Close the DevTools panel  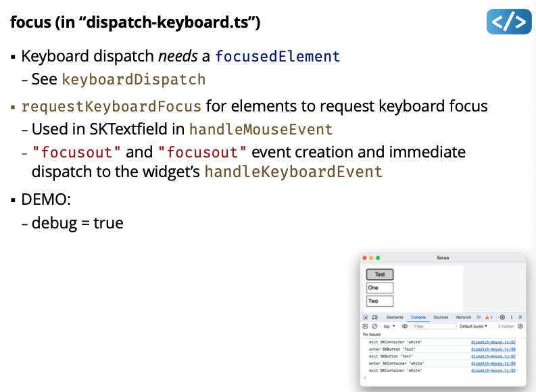click(x=520, y=317)
